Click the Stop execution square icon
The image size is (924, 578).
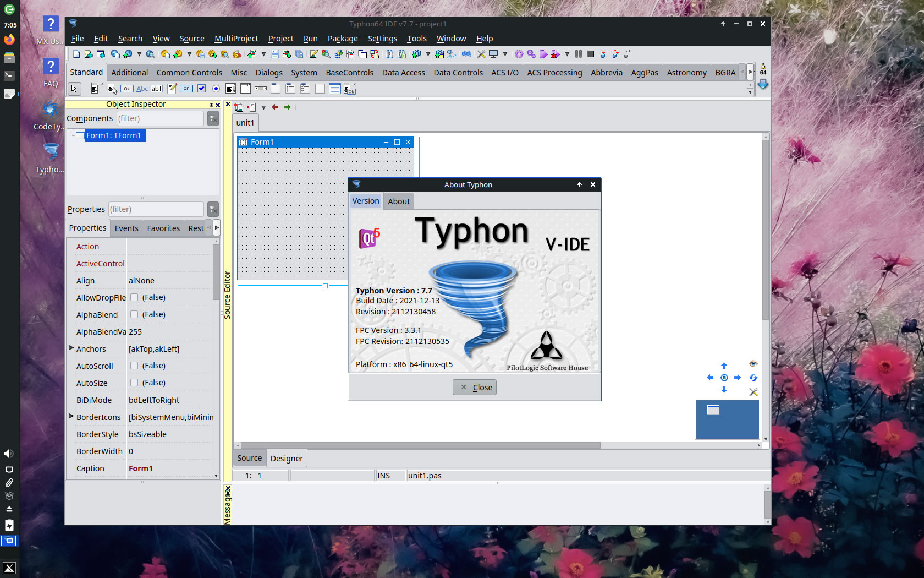click(591, 54)
